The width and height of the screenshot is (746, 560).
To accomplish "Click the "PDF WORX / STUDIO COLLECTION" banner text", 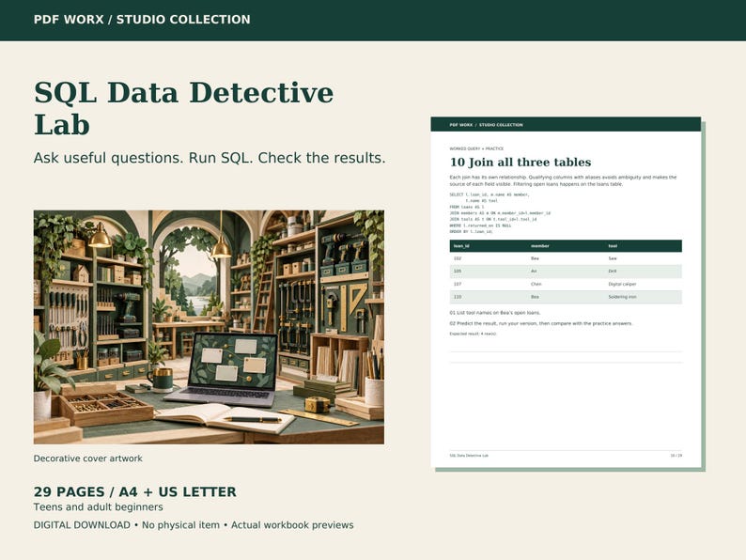I will pos(142,20).
